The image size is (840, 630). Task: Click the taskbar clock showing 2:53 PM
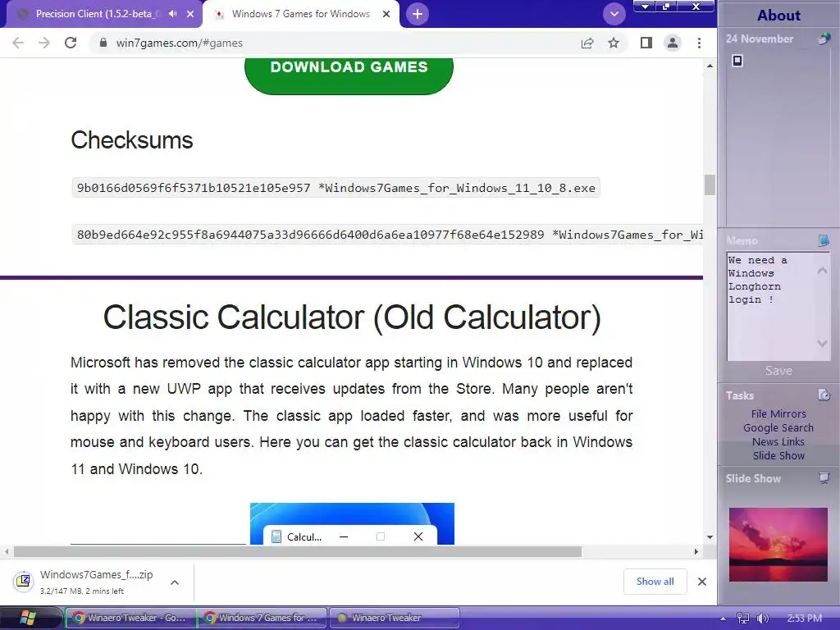(x=804, y=619)
